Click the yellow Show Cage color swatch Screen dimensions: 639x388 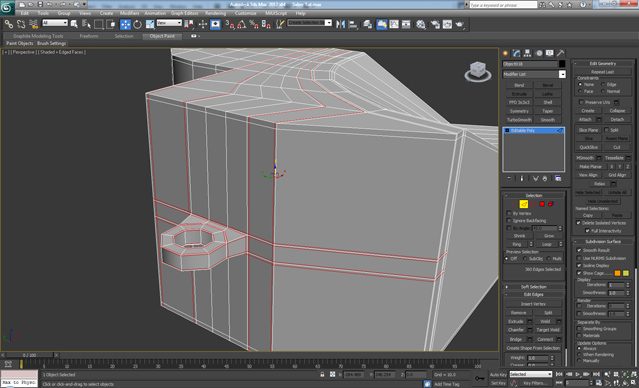pos(626,273)
